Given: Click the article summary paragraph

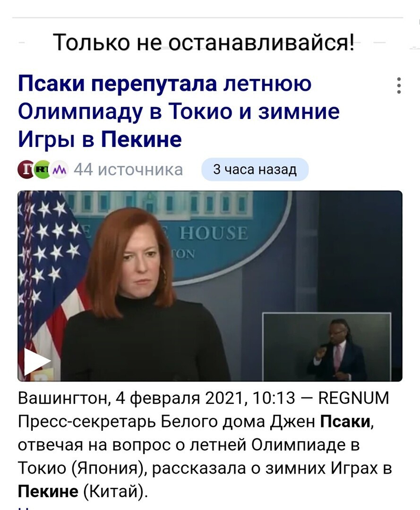Looking at the screenshot, I should pyautogui.click(x=205, y=445).
